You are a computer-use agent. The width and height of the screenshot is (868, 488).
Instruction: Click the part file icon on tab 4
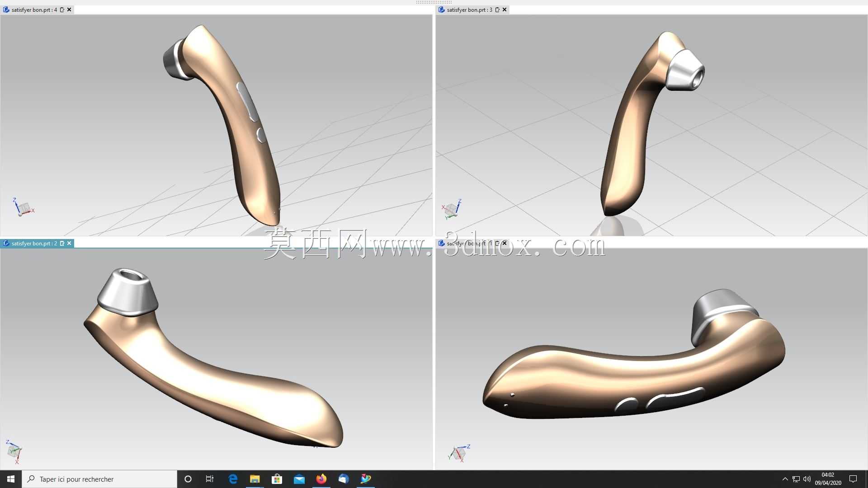(6, 9)
